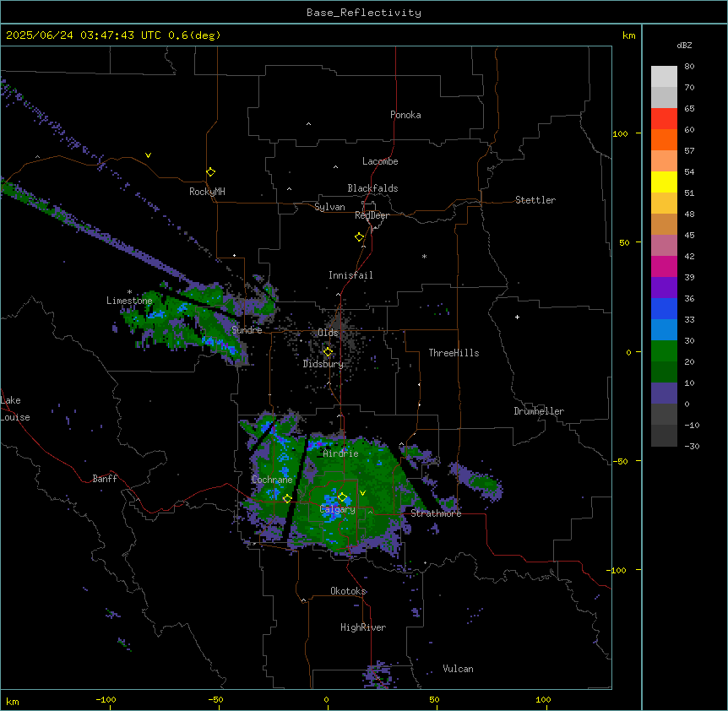Click the yellow diamond marker at Calgary
Viewport: 728px width, 711px height.
click(x=342, y=497)
